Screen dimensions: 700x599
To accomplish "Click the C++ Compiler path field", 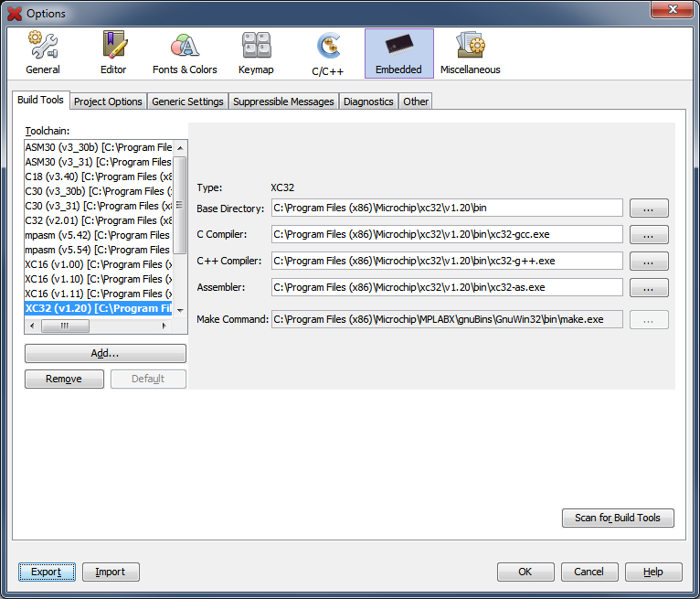I will click(447, 261).
